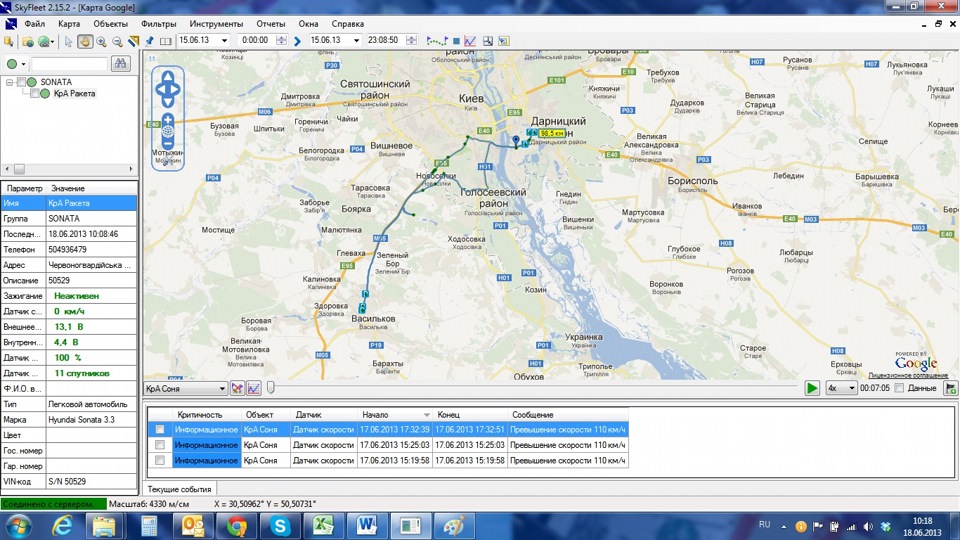
Task: Open the 4x playback speed dropdown
Action: point(851,388)
